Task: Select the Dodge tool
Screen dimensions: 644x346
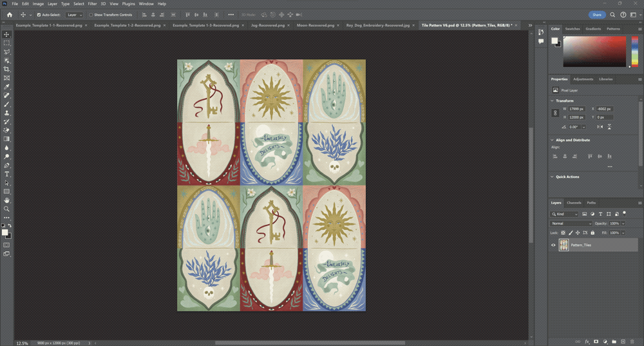Action: click(x=6, y=157)
